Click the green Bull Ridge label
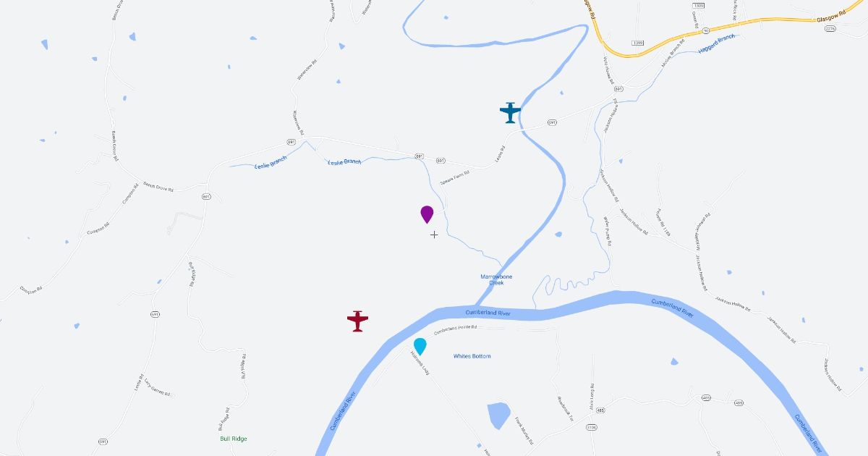Viewport: 868px width, 456px height. [x=234, y=439]
